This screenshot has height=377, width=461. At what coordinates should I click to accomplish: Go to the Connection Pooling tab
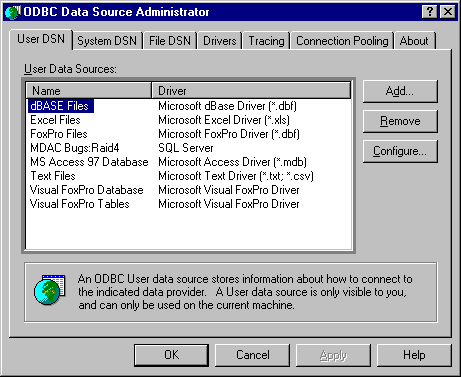coord(342,41)
